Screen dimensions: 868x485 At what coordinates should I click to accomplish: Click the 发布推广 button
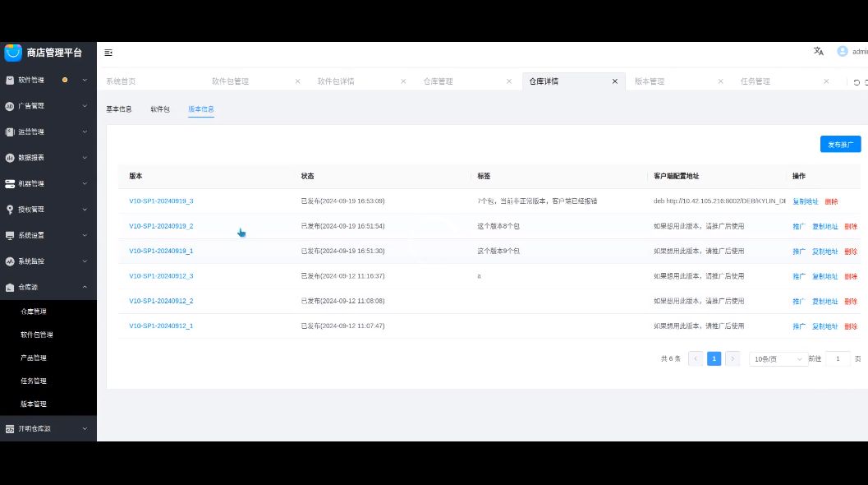[840, 145]
